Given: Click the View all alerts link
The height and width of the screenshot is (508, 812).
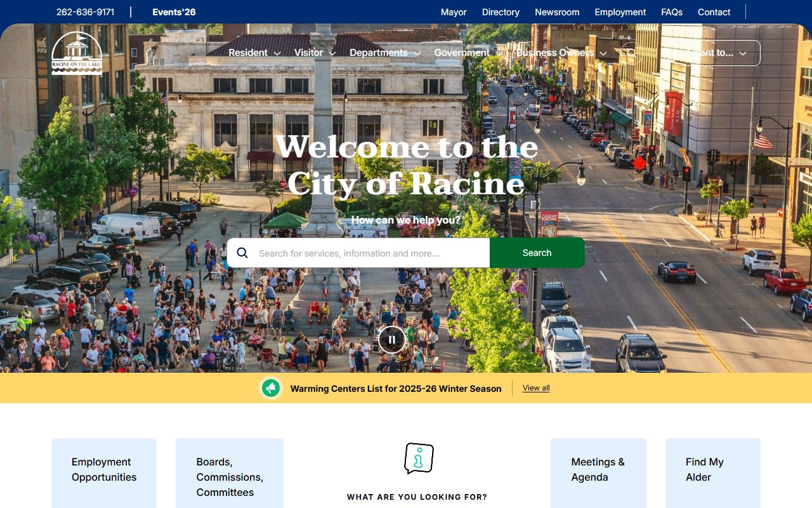Looking at the screenshot, I should 536,388.
